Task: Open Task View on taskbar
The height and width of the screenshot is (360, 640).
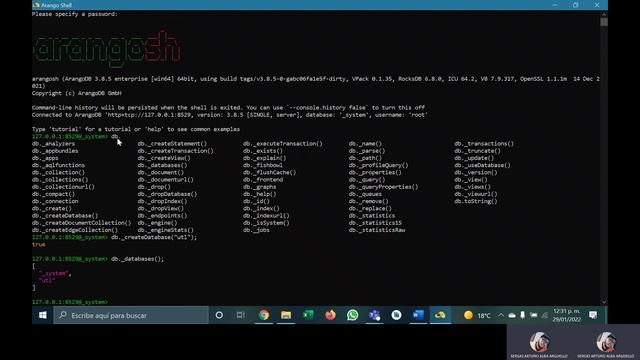Action: (241, 315)
